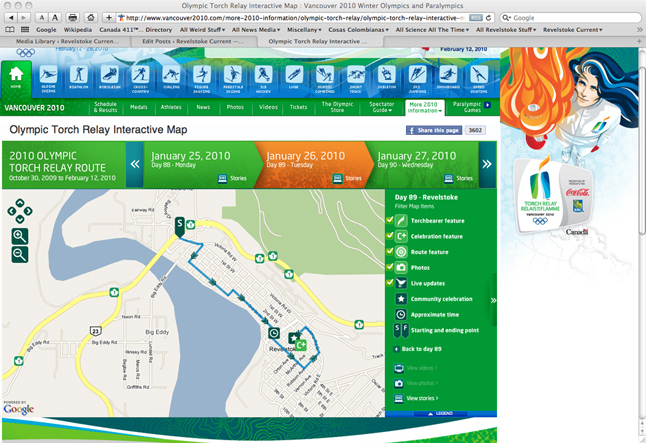Screen dimensions: 646x443
Task: Open Cosas Colombianas bookmarks folder
Action: click(358, 30)
